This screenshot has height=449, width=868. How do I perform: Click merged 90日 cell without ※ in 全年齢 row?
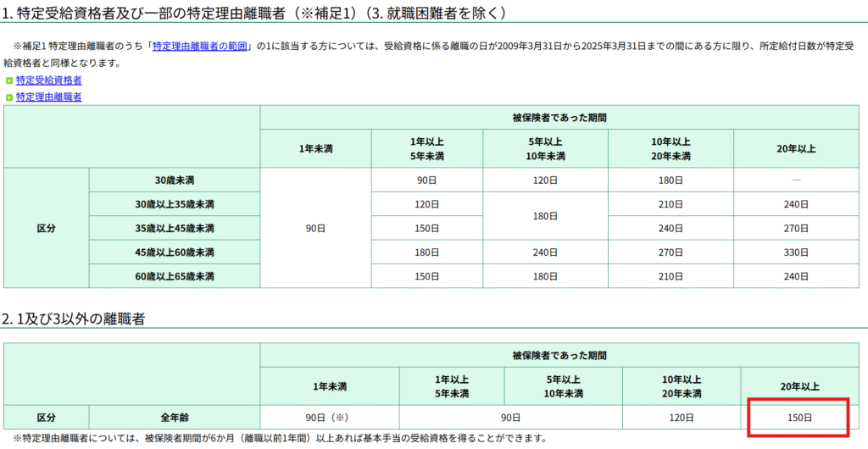pos(511,417)
